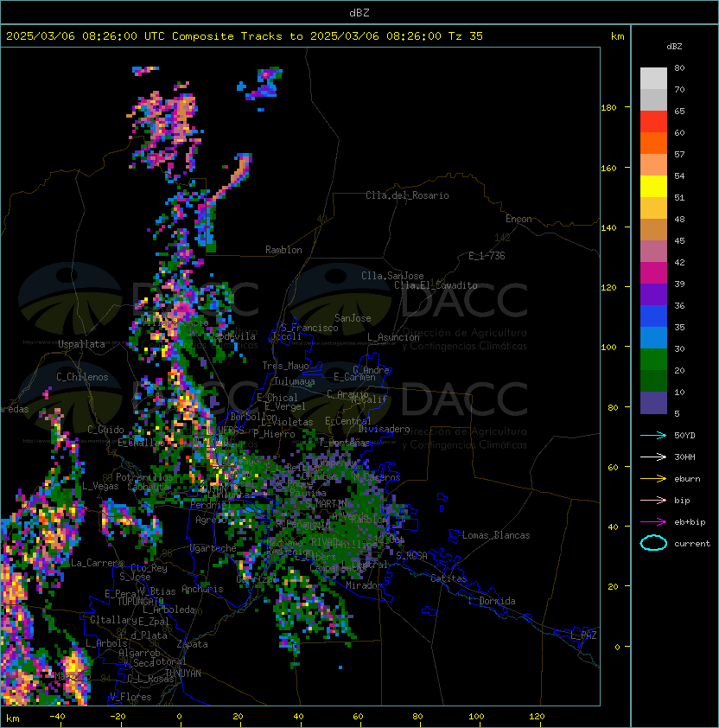719x728 pixels.
Task: Click the Divisadero place label
Action: [x=384, y=429]
